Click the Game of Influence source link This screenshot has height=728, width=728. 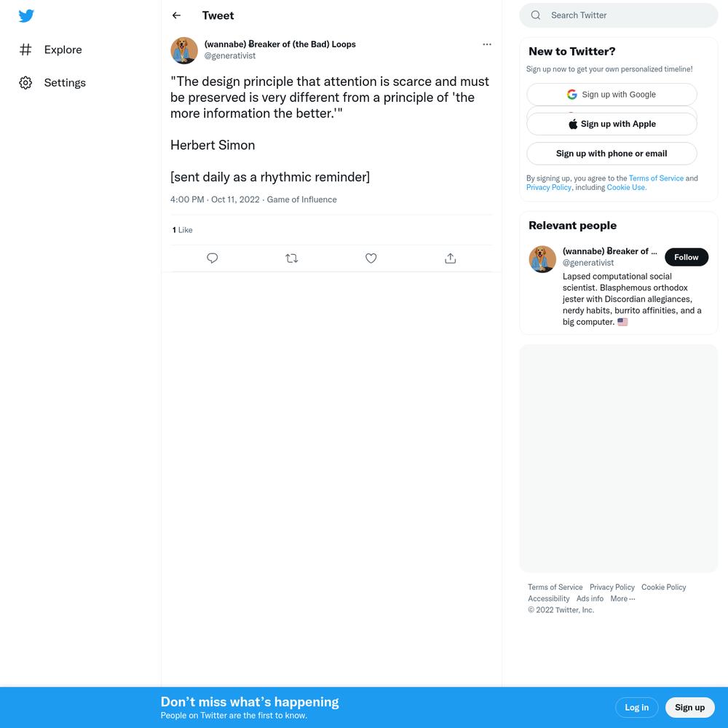[302, 199]
